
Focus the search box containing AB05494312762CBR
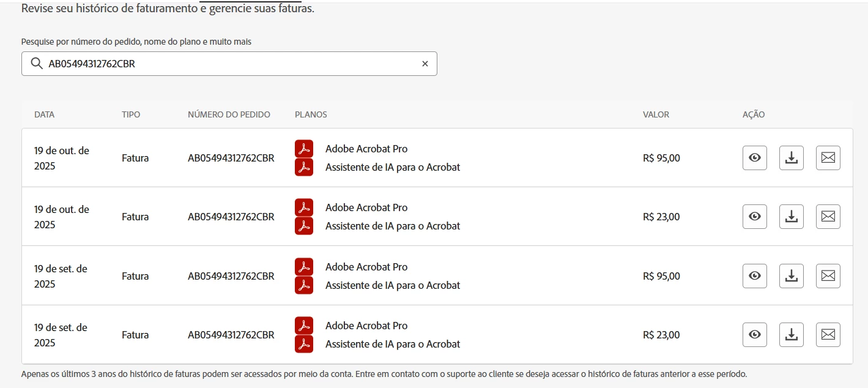click(229, 64)
